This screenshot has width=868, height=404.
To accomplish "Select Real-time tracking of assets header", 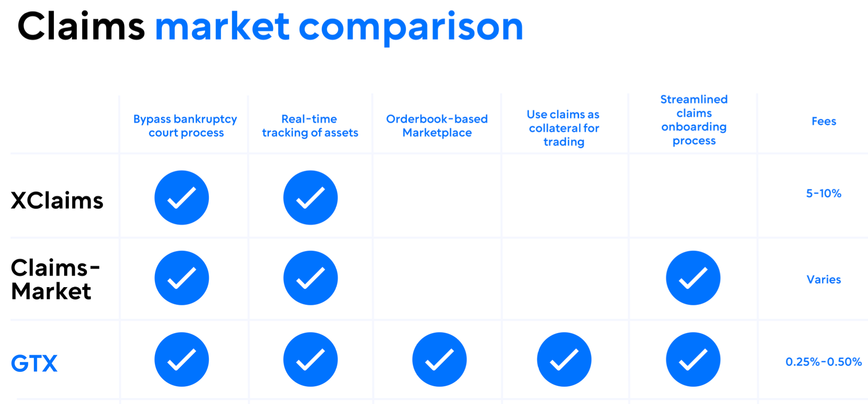I will pyautogui.click(x=310, y=126).
